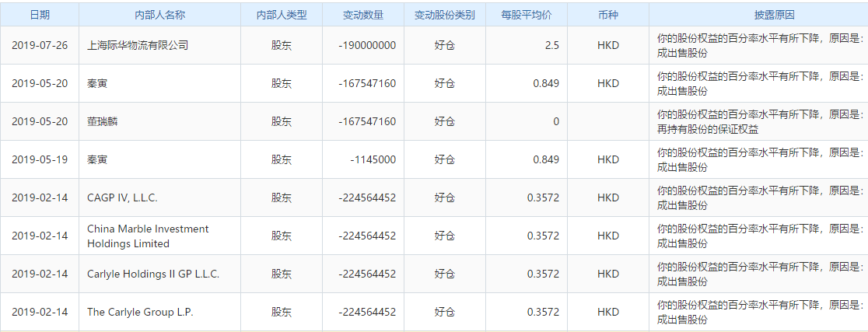
Task: Click the -190000000 quantity cell
Action: pyautogui.click(x=363, y=45)
